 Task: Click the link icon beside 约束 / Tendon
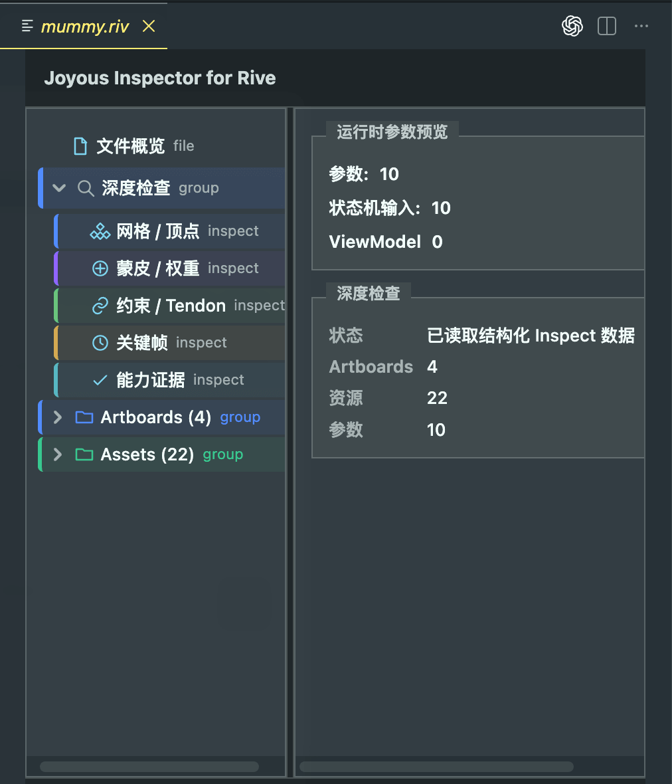(100, 306)
